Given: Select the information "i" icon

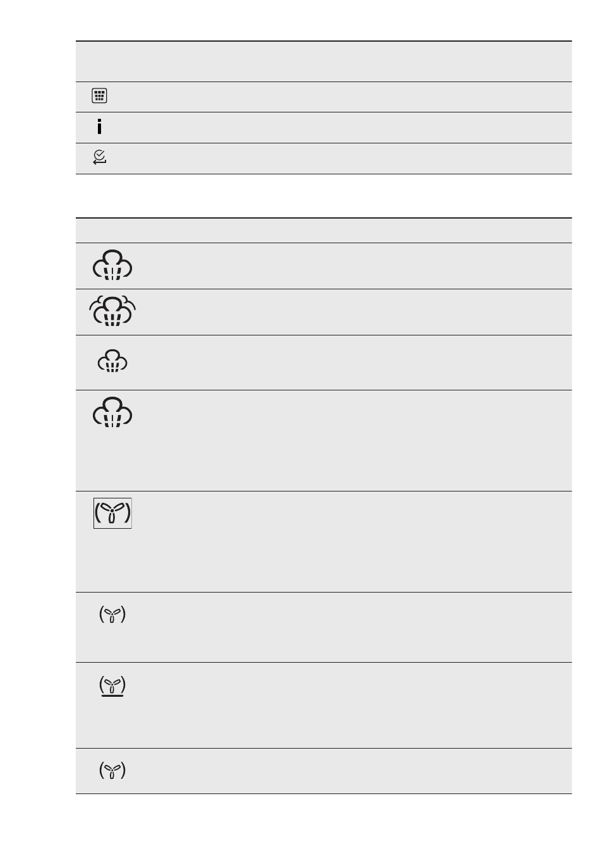Looking at the screenshot, I should click(99, 127).
